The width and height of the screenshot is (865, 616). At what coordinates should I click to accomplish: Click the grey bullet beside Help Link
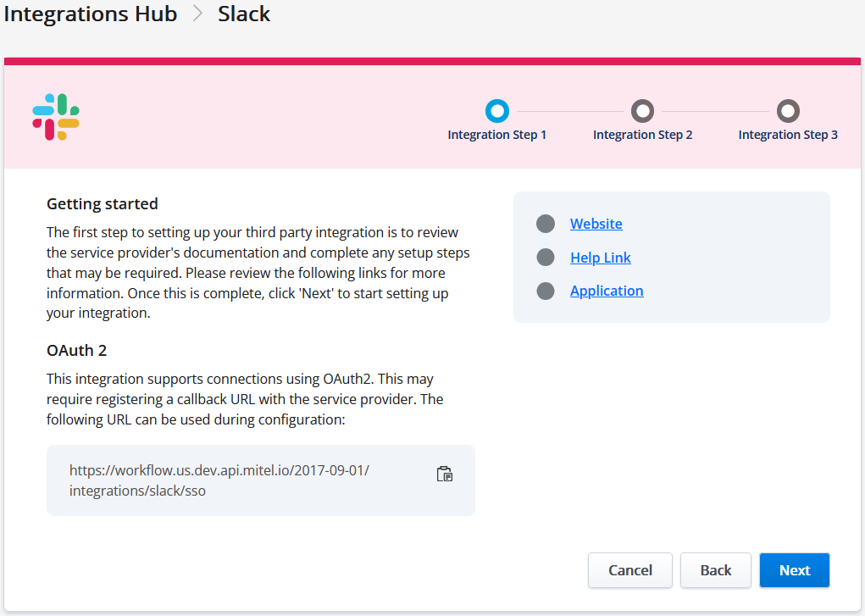tap(546, 258)
